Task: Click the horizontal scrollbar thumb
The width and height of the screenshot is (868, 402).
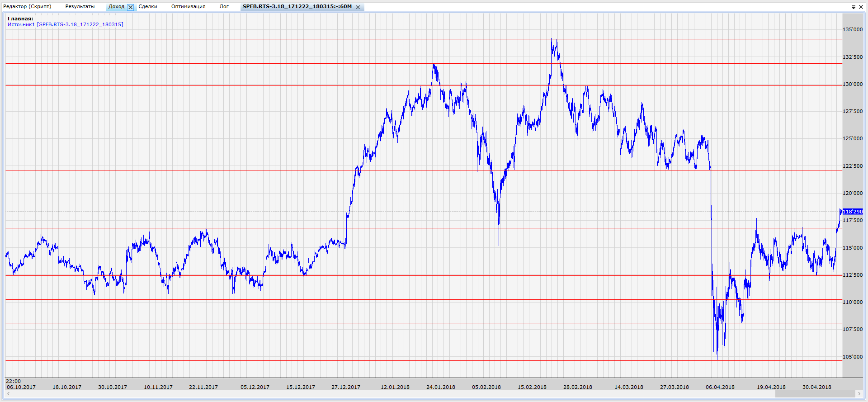Action: point(814,394)
